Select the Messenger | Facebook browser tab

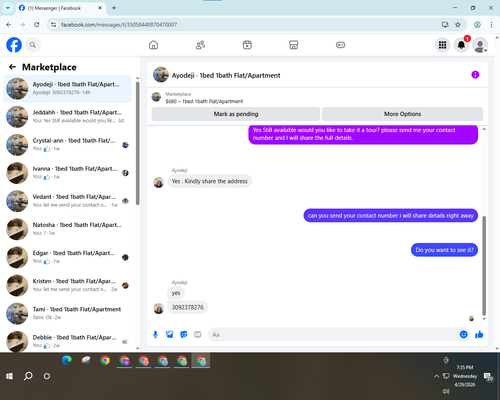tap(60, 8)
